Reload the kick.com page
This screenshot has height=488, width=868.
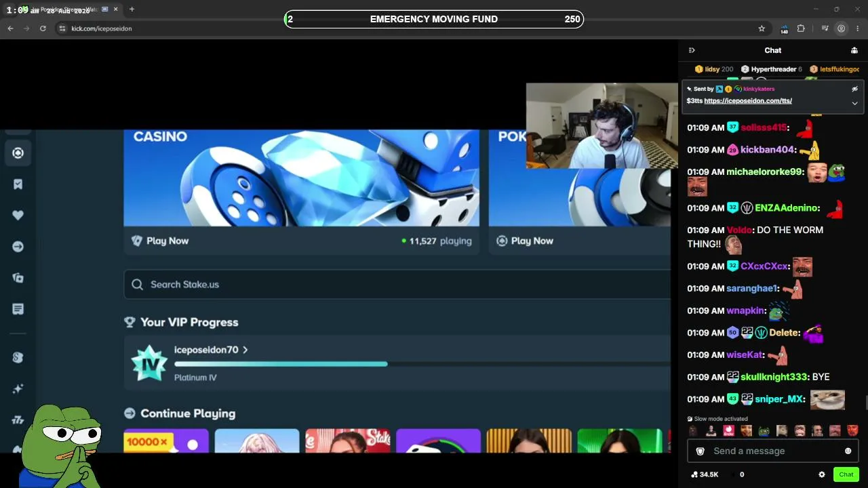click(43, 28)
